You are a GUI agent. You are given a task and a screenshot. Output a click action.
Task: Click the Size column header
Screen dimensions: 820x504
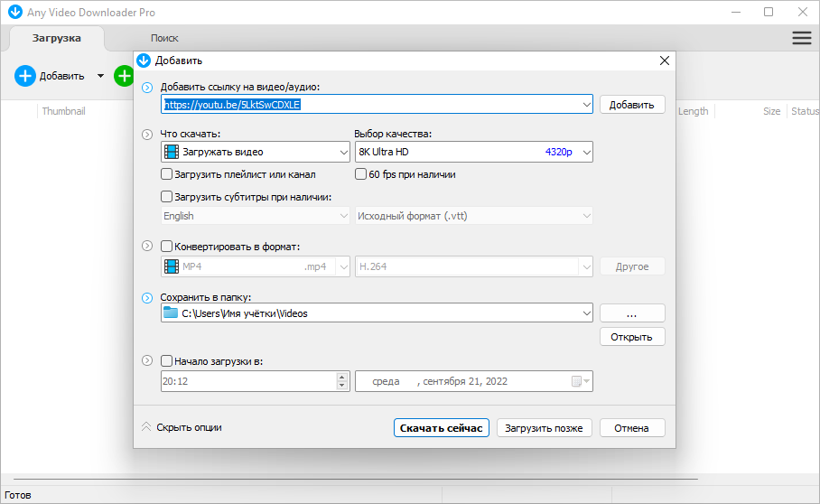771,111
